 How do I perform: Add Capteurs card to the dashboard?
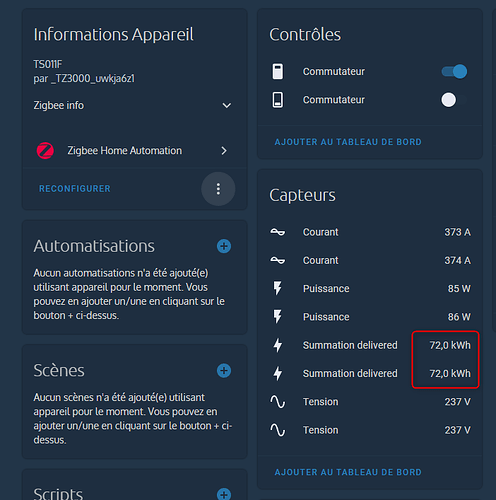pyautogui.click(x=348, y=472)
